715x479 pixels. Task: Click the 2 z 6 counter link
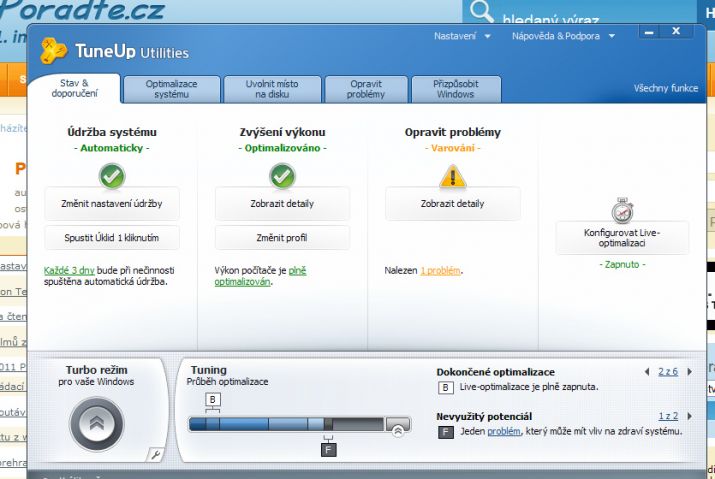pyautogui.click(x=668, y=372)
